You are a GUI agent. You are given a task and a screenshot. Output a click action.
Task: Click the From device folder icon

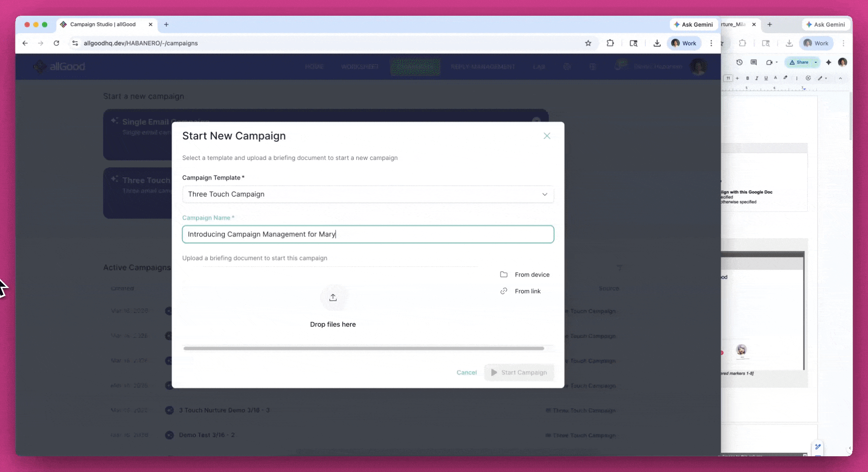click(x=504, y=274)
